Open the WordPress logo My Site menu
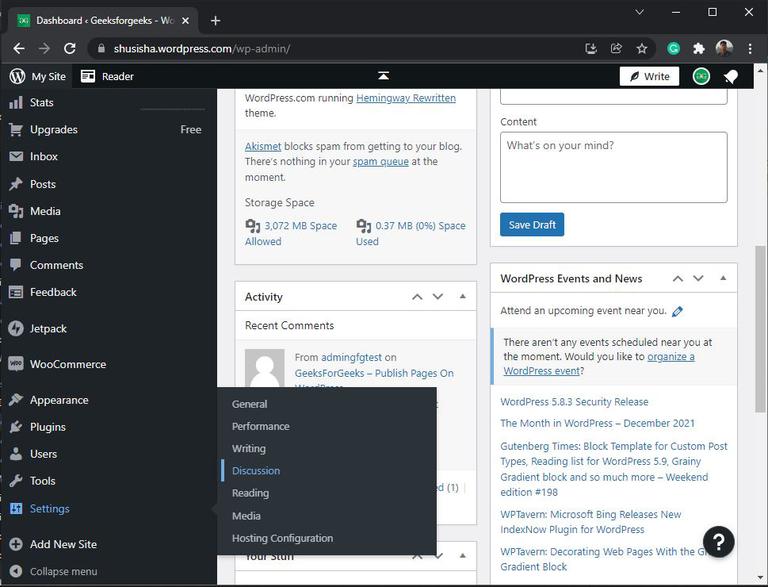The width and height of the screenshot is (768, 587). 37,76
